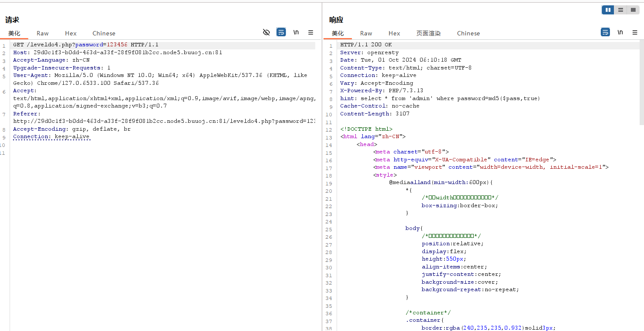Toggle \n newline display in response panel
This screenshot has height=331, width=644.
point(620,32)
